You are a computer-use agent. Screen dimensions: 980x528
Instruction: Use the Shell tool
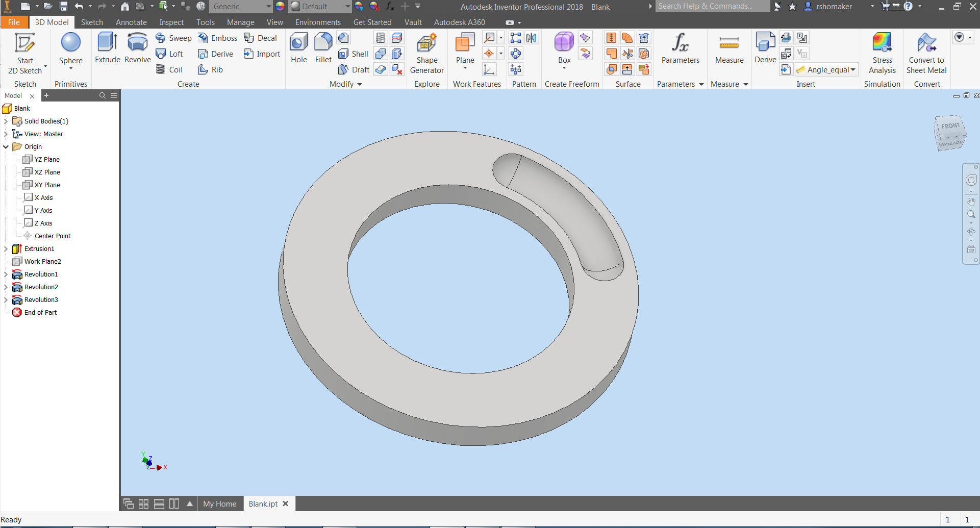(353, 54)
